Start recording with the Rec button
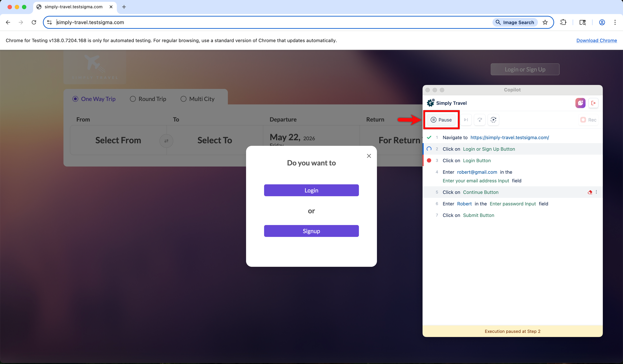 tap(588, 120)
